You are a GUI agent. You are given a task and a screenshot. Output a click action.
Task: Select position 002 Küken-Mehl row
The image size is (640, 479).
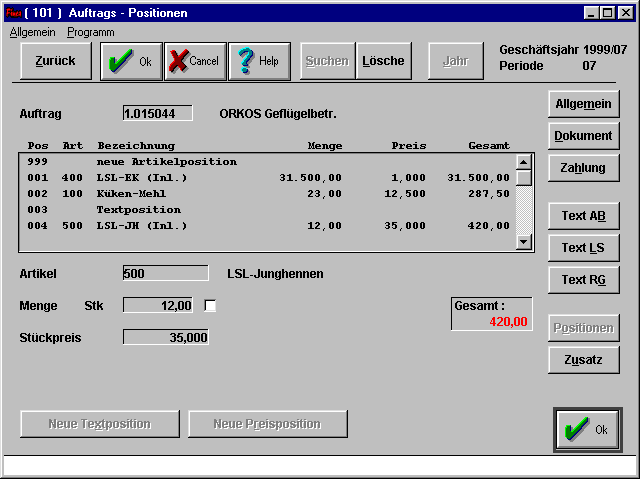coord(266,194)
